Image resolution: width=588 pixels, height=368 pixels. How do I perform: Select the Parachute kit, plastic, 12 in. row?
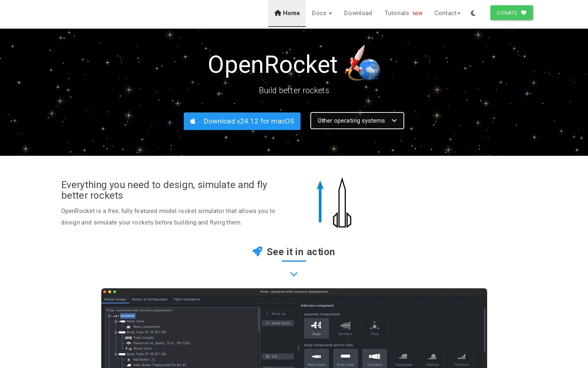tap(158, 343)
